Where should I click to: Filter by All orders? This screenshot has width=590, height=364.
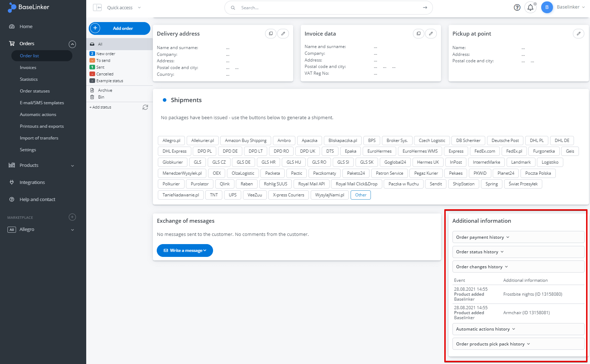pos(119,44)
